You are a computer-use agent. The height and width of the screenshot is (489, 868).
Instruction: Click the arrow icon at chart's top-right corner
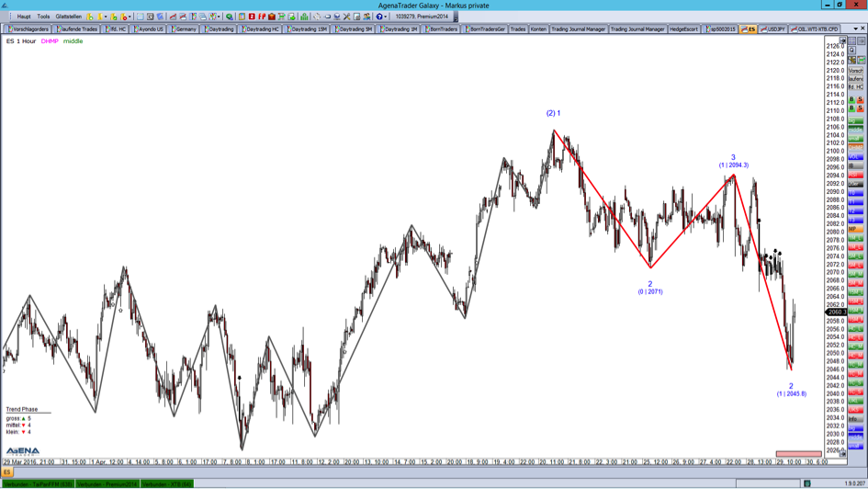click(842, 40)
